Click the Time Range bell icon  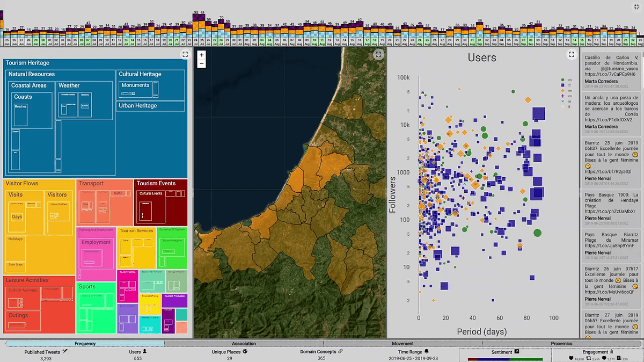click(x=427, y=351)
